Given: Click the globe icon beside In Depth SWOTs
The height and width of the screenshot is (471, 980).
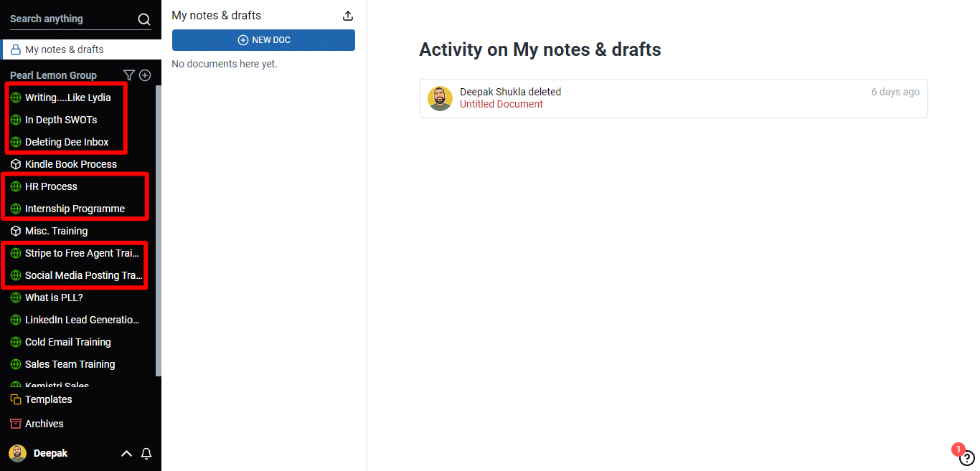Looking at the screenshot, I should [16, 120].
